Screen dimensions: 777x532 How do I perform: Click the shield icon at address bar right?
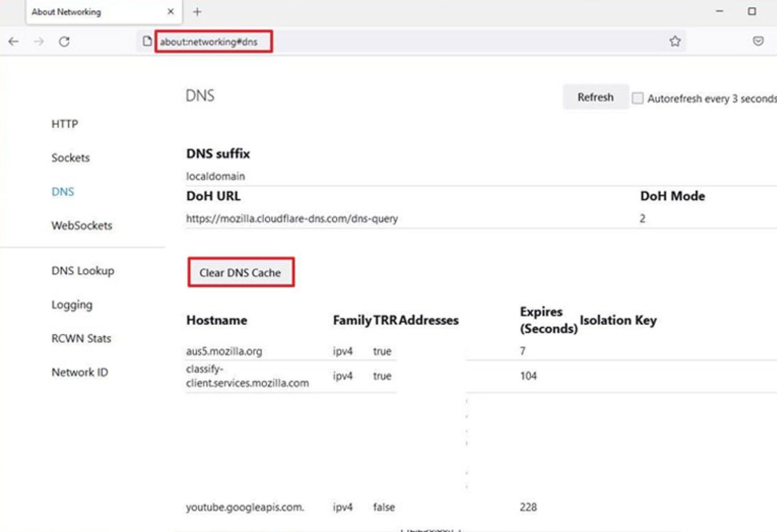pyautogui.click(x=758, y=41)
